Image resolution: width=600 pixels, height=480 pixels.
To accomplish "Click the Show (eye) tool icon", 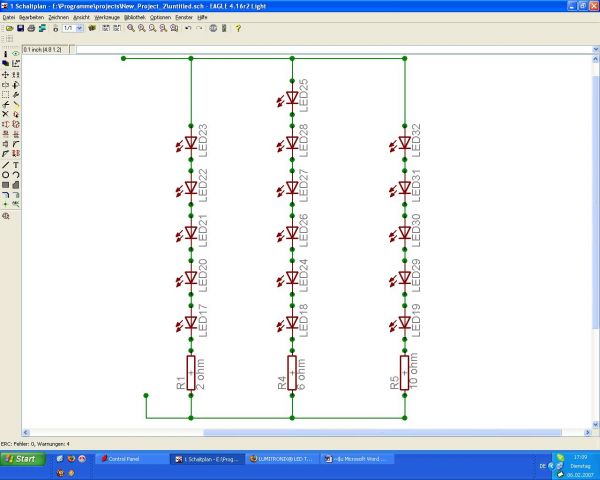I will pos(16,54).
